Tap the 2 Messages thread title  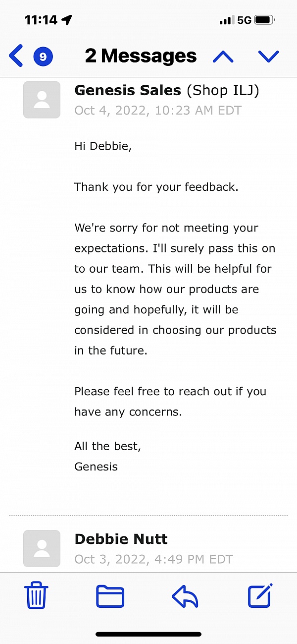[141, 56]
